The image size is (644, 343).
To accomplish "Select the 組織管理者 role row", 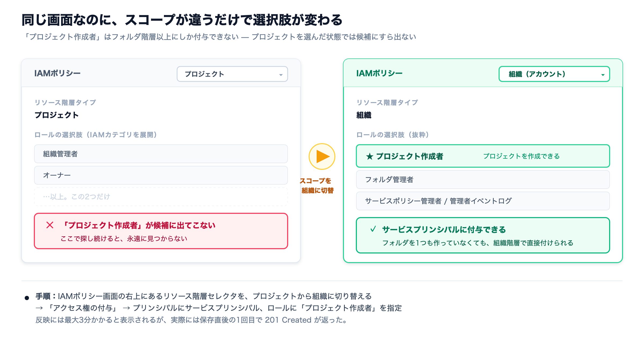I will point(161,154).
